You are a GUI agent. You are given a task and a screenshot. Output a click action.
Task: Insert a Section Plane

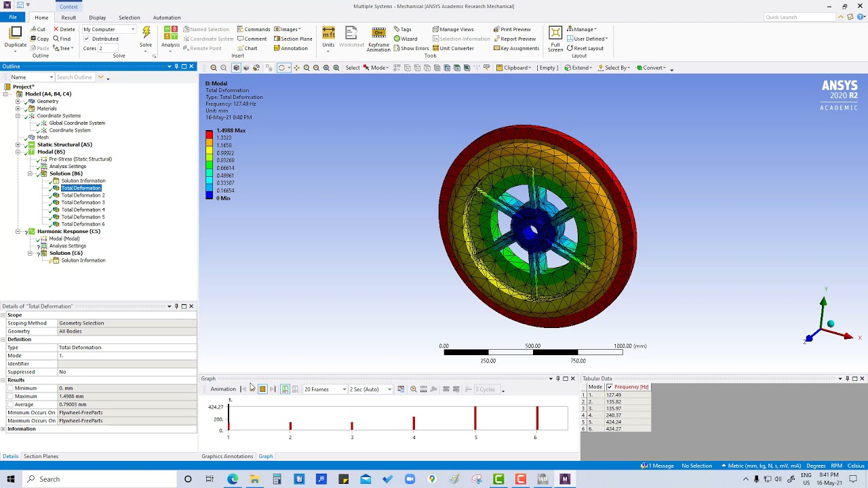pyautogui.click(x=293, y=39)
